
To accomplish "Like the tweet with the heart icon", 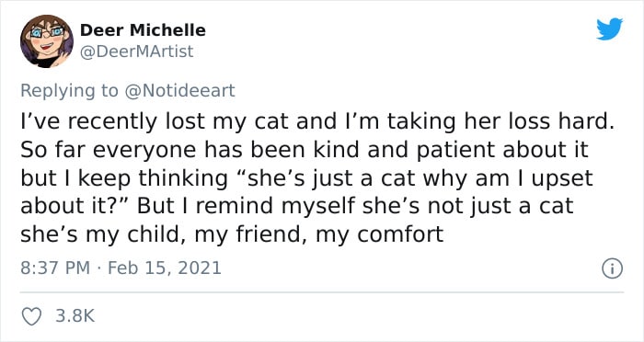I will click(31, 316).
